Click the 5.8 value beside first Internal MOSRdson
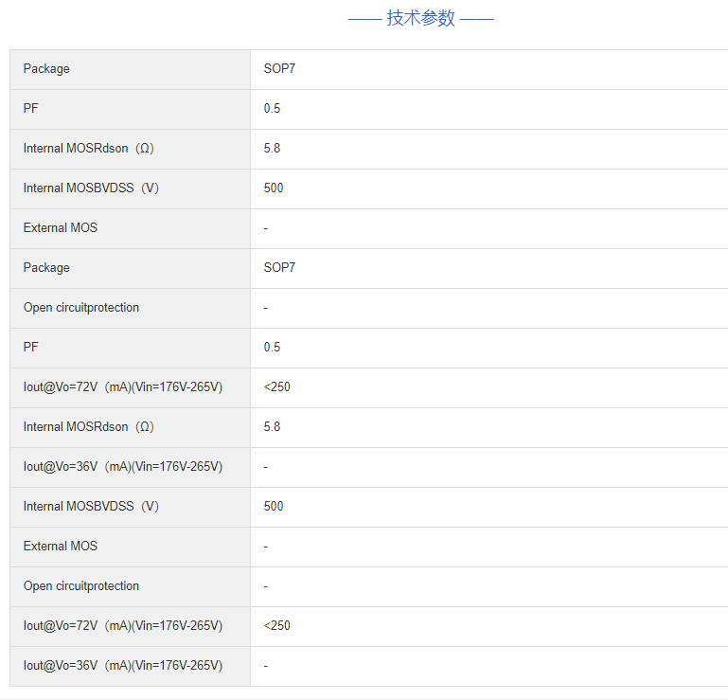The height and width of the screenshot is (700, 728). 272,149
